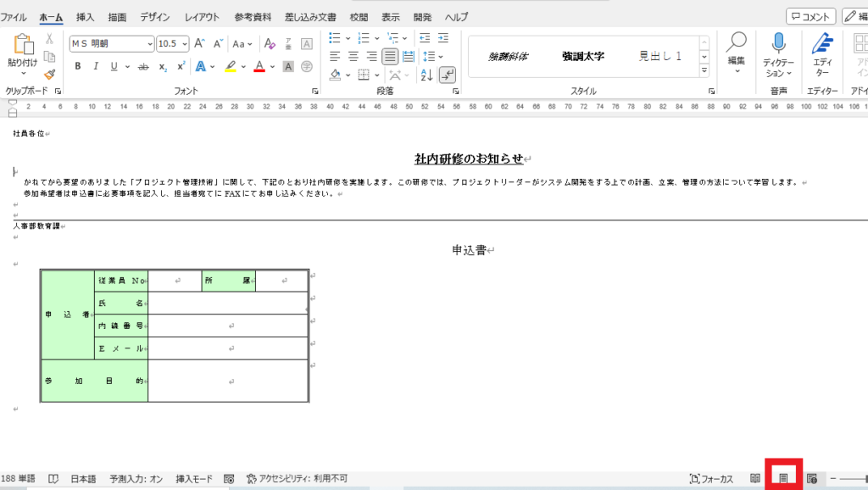Open the font size 10.5 dropdown
This screenshot has width=868, height=490.
coord(184,44)
